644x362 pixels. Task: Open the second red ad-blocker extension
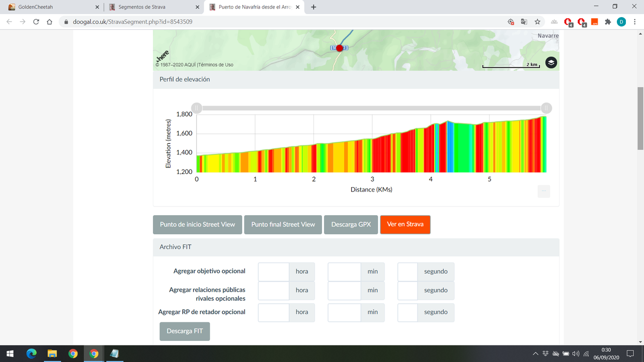582,22
